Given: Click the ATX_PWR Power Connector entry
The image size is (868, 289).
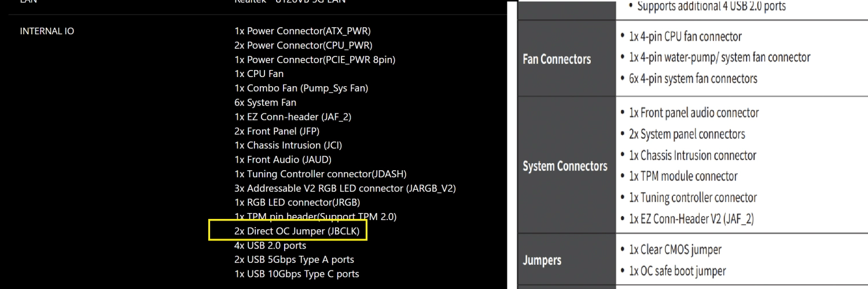Looking at the screenshot, I should pos(303,31).
